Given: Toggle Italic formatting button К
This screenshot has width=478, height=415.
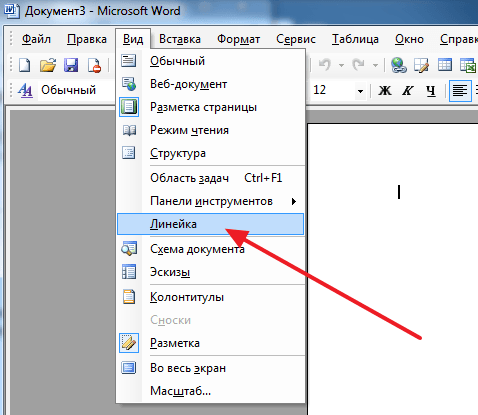Looking at the screenshot, I should coord(407,90).
